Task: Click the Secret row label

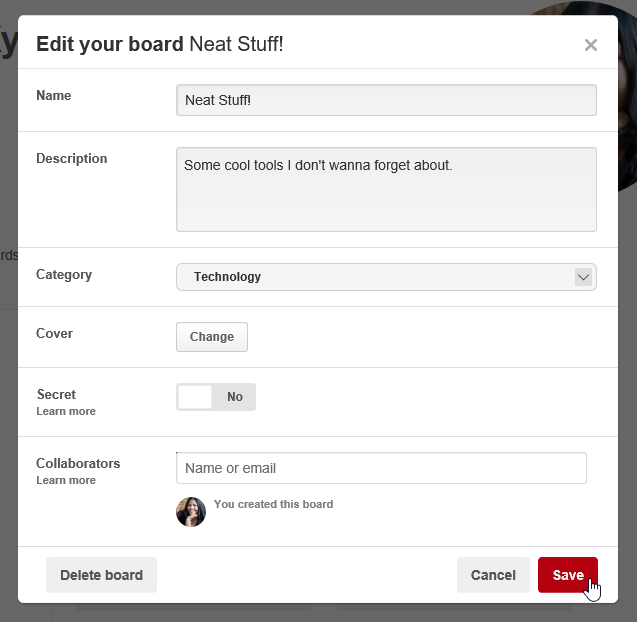Action: tap(56, 395)
